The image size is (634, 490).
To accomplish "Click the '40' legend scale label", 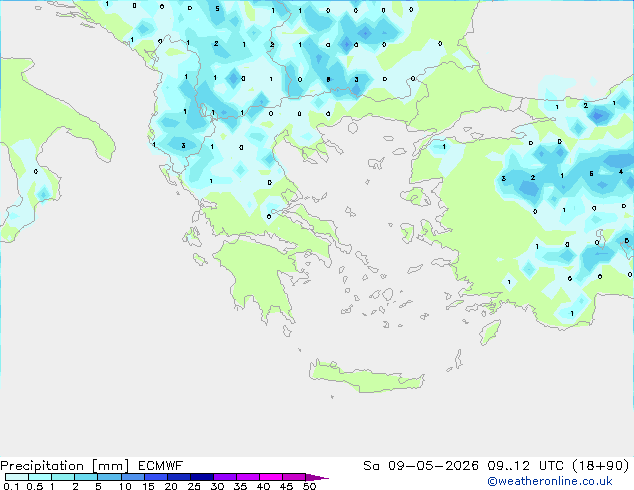I will click(263, 486).
